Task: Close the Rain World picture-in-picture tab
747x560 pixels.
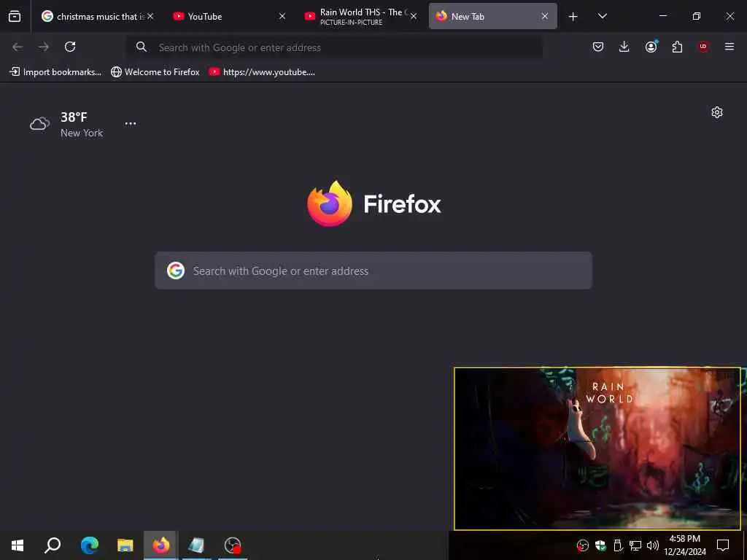Action: coord(414,16)
